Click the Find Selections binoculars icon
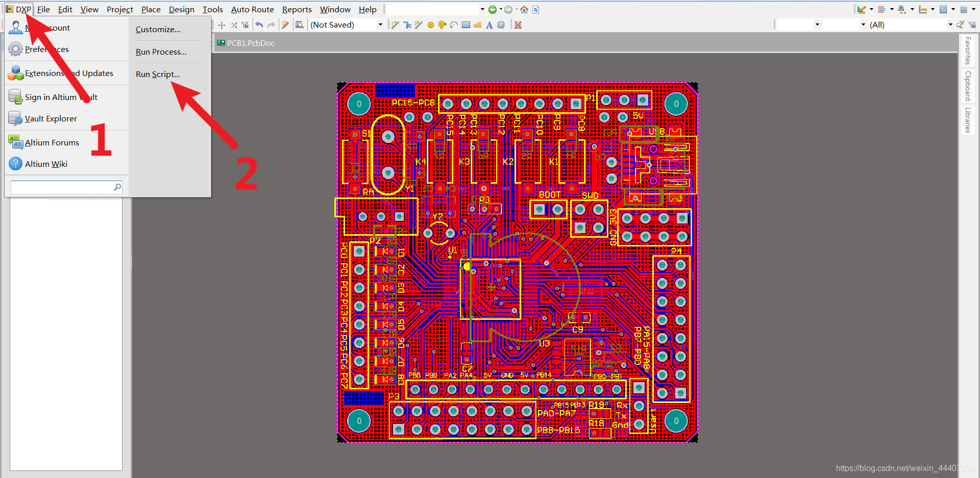980x478 pixels. click(902, 9)
